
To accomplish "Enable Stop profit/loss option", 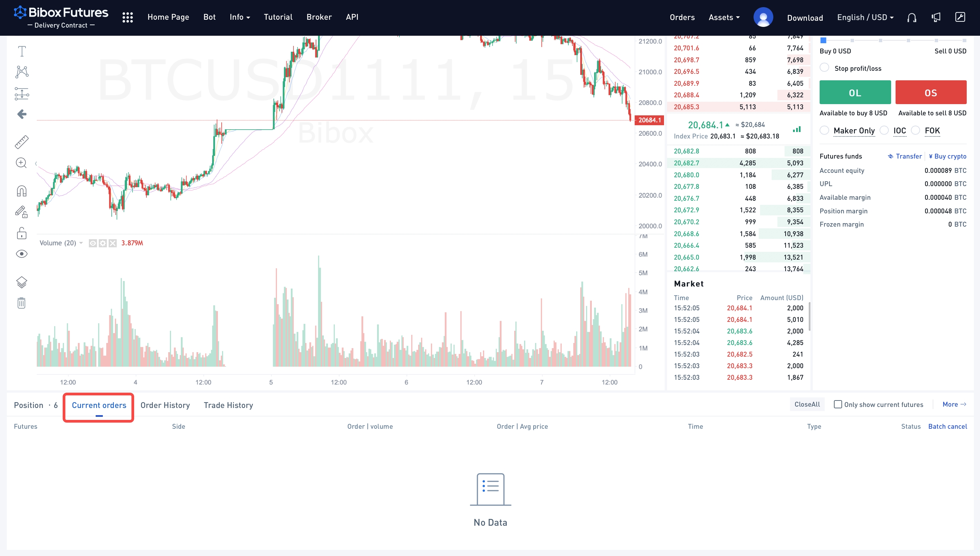I will (x=824, y=68).
